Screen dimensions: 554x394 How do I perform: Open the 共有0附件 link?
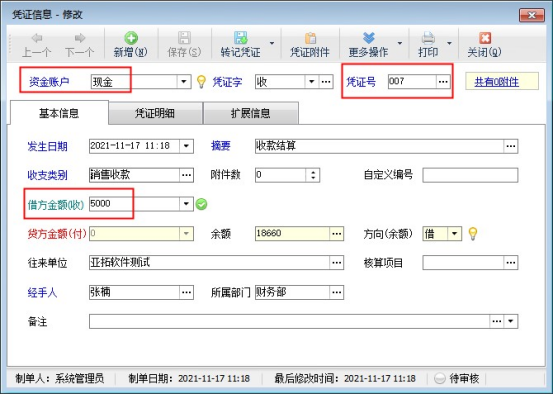(x=496, y=82)
